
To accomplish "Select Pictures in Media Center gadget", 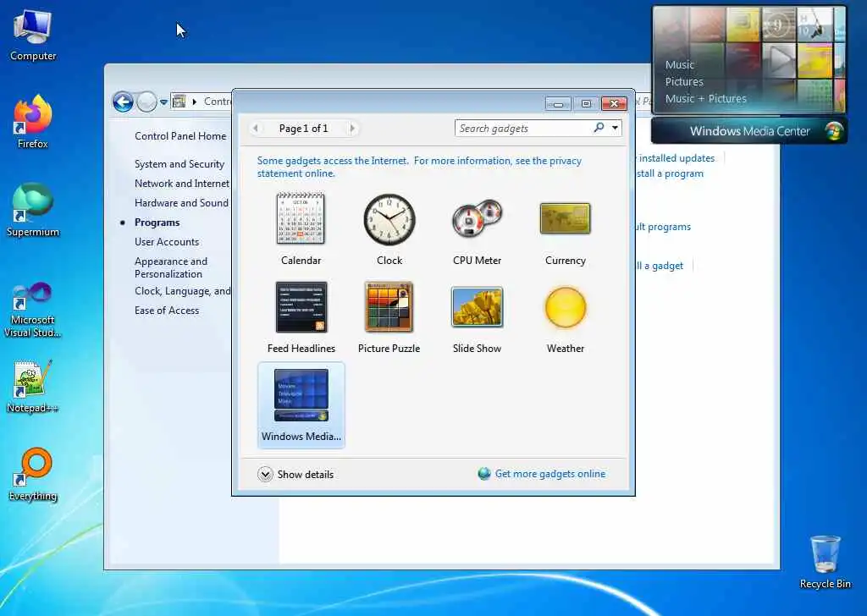I will 684,82.
